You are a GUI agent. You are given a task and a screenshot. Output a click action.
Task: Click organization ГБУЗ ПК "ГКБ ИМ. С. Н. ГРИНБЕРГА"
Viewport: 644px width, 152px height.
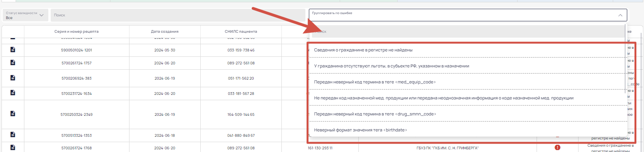click(x=447, y=148)
